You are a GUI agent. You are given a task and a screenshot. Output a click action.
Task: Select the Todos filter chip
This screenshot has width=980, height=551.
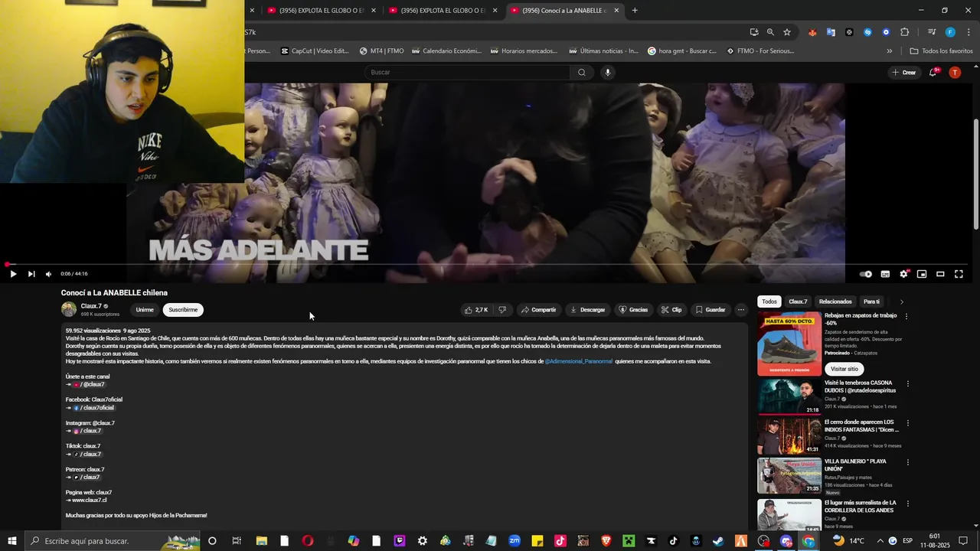[769, 302]
